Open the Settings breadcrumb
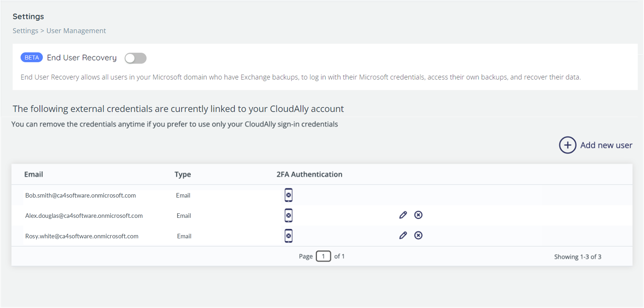Screen dimensions: 644x308 25,30
